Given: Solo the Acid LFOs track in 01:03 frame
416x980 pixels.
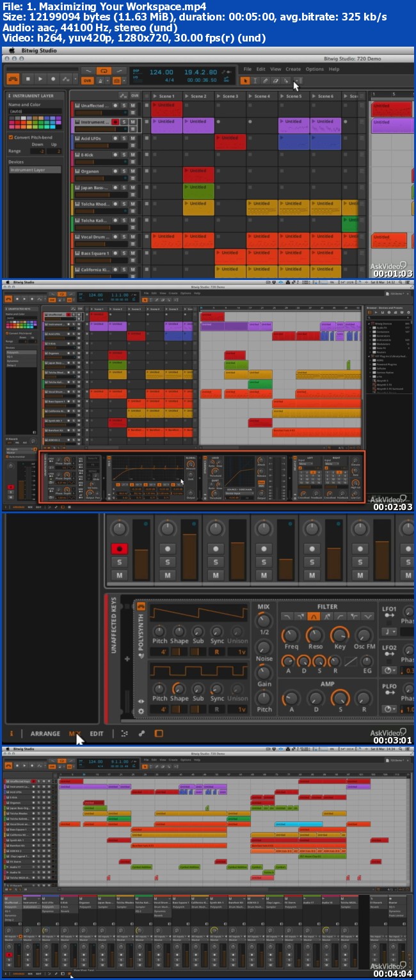Looking at the screenshot, I should tap(124, 138).
